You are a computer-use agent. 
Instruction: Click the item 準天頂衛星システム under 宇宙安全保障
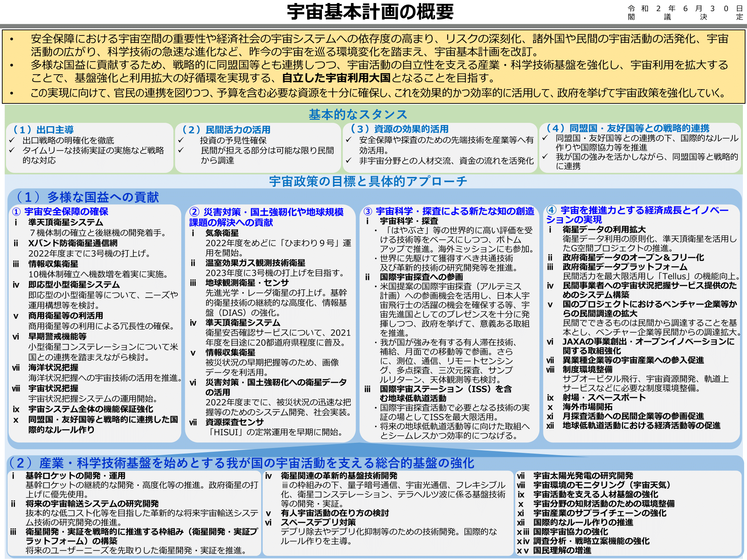tap(66, 222)
